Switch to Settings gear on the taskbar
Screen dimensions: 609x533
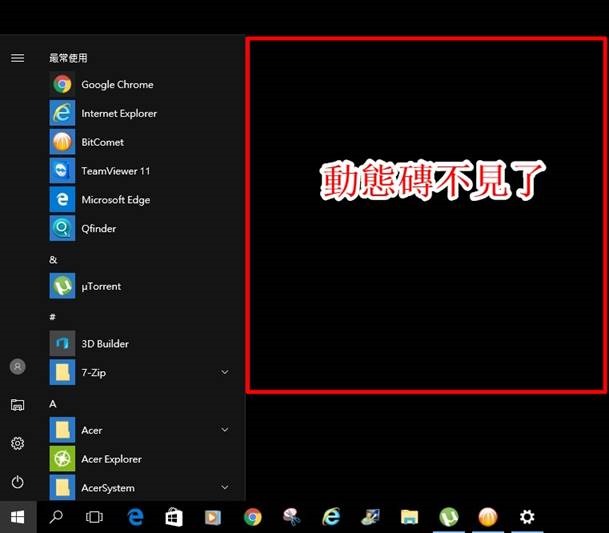pos(527,517)
